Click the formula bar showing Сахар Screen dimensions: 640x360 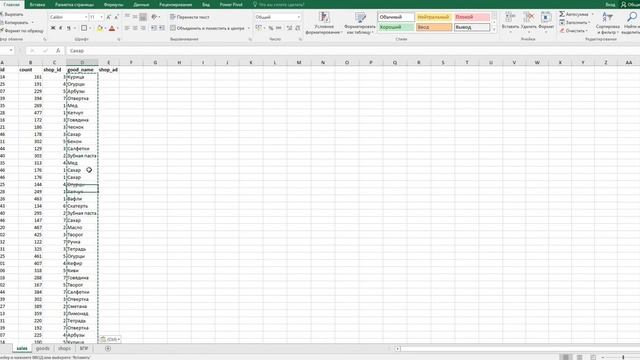(x=353, y=51)
